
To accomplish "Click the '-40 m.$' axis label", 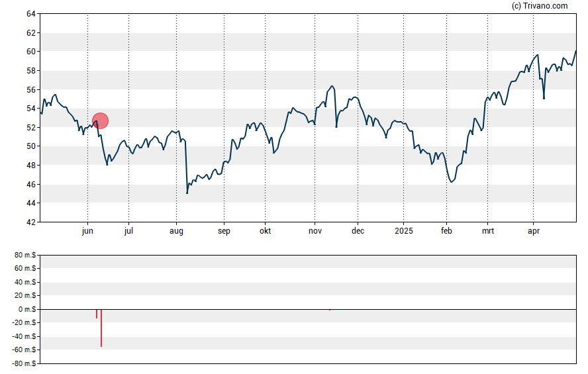I will coord(24,336).
